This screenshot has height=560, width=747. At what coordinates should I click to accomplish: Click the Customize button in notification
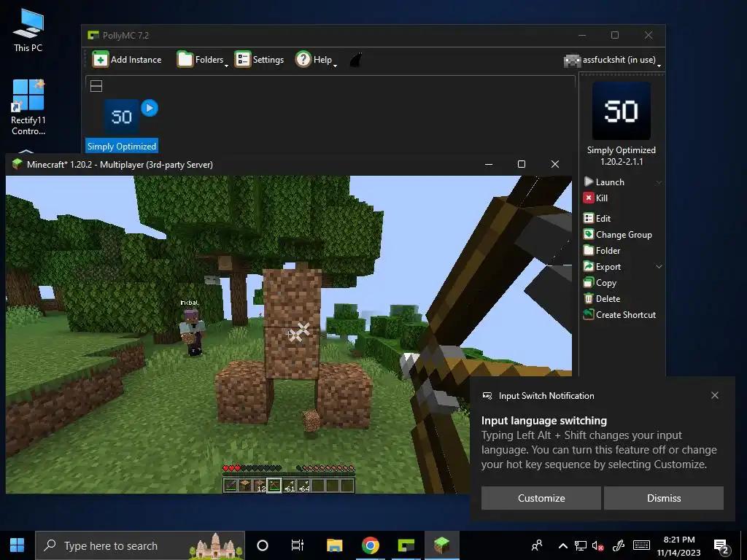pyautogui.click(x=541, y=498)
